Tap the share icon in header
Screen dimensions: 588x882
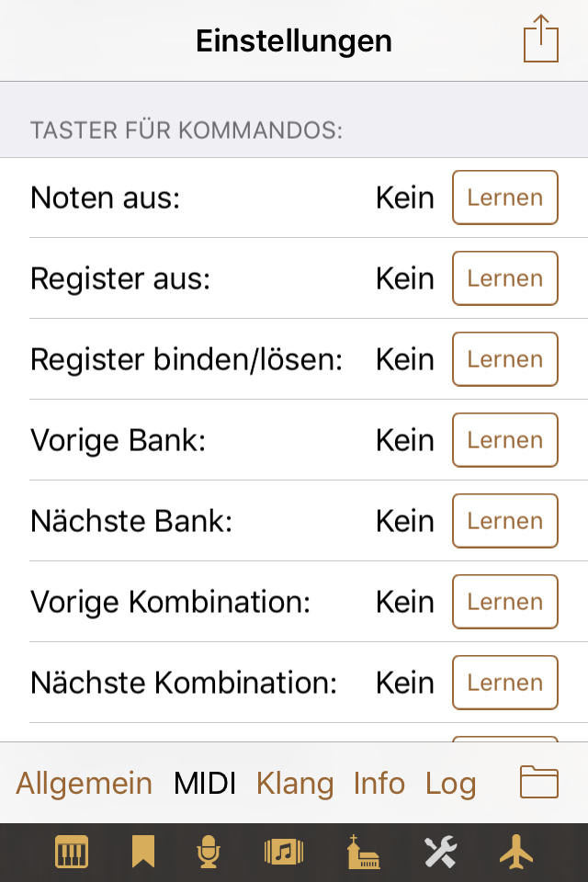540,40
